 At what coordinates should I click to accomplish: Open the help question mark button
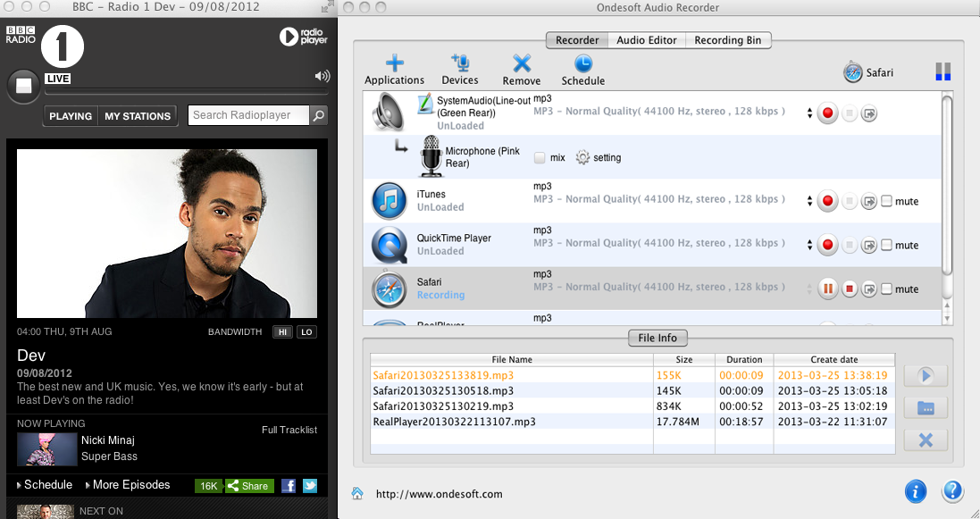pyautogui.click(x=952, y=491)
